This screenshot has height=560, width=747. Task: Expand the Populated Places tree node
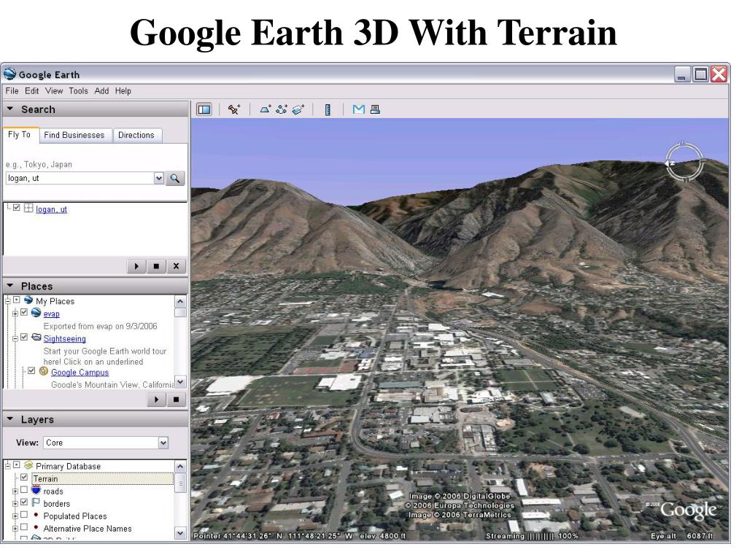point(15,516)
